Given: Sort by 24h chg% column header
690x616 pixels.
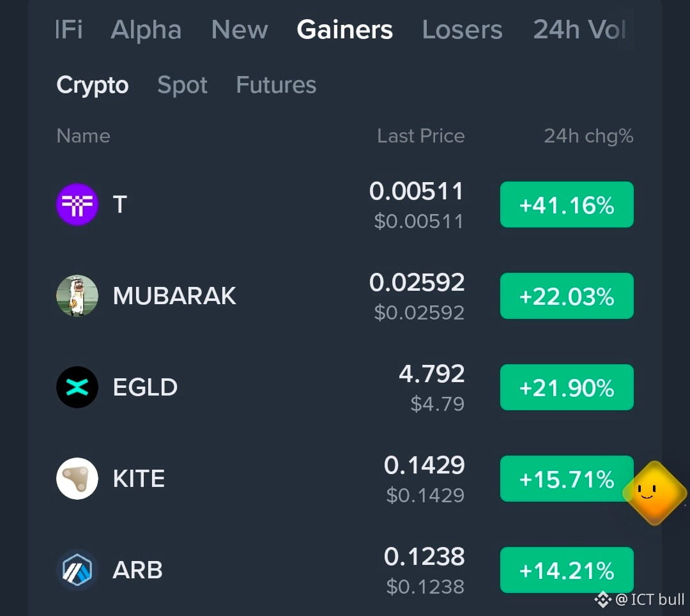Looking at the screenshot, I should tap(588, 136).
